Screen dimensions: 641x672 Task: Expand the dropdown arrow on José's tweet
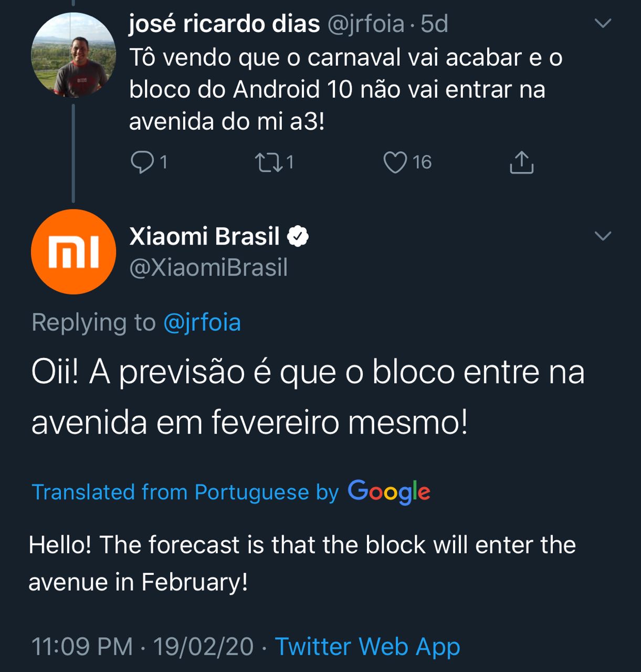pyautogui.click(x=603, y=23)
